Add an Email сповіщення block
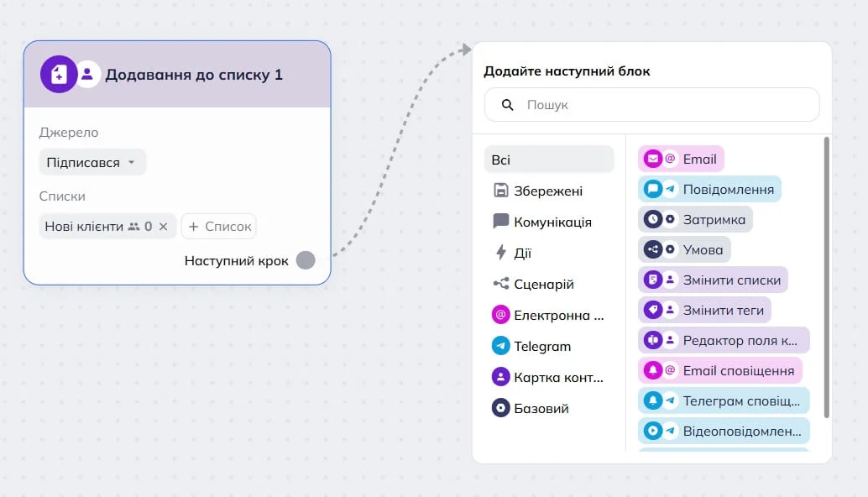This screenshot has height=497, width=868. pos(720,371)
